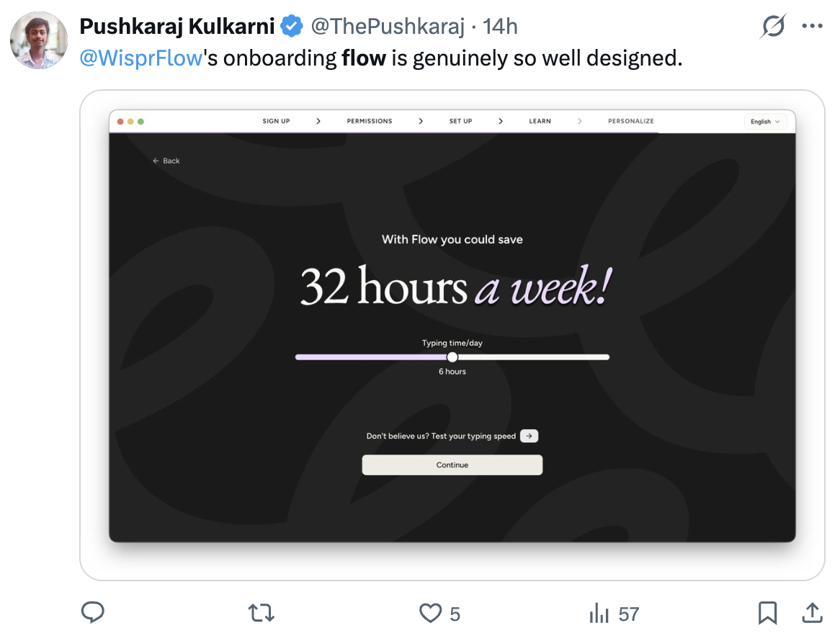Click the Continue button
The width and height of the screenshot is (840, 641).
(452, 465)
